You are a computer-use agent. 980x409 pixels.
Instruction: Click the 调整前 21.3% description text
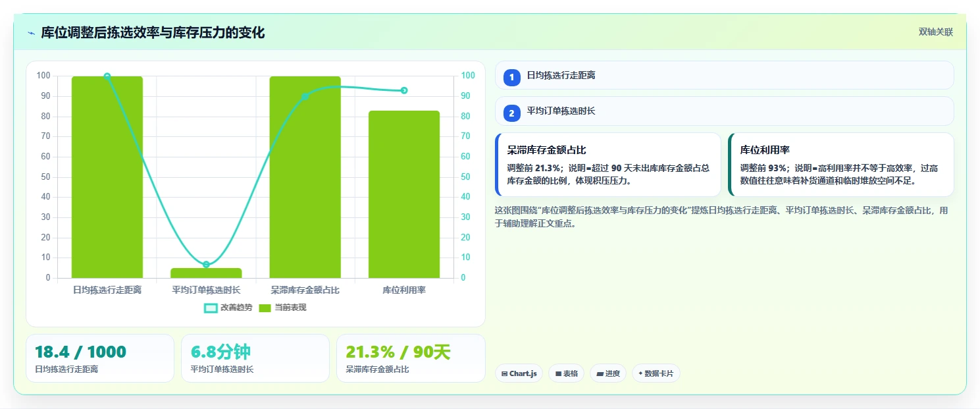(608, 174)
